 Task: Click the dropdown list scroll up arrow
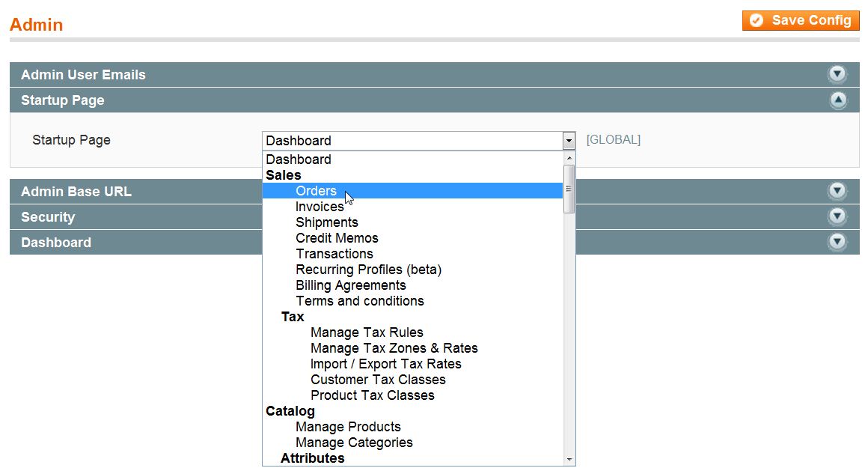(x=569, y=158)
